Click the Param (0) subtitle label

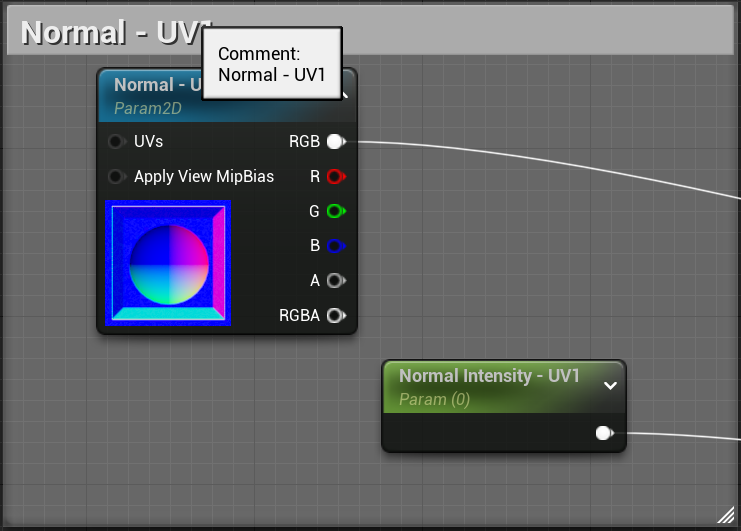click(x=434, y=399)
